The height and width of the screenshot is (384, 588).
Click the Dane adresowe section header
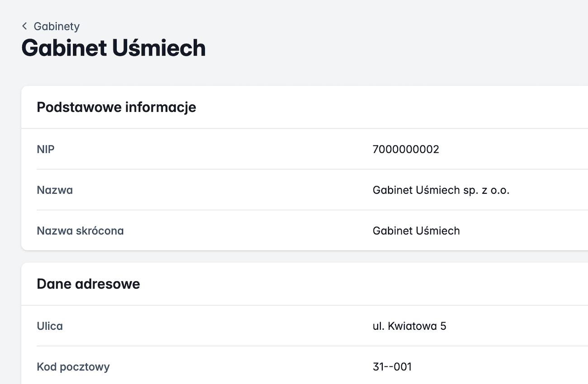(x=88, y=284)
